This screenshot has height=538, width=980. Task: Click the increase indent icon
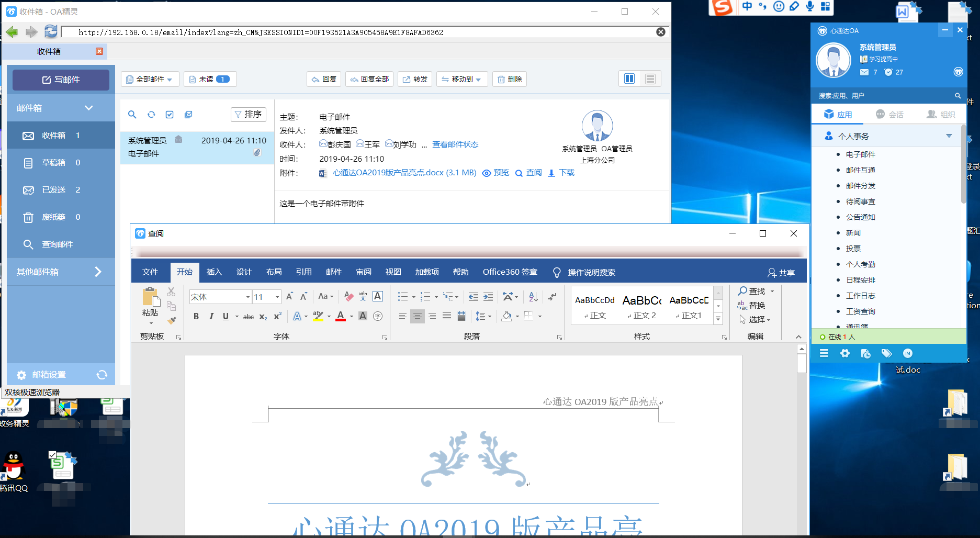tap(488, 297)
